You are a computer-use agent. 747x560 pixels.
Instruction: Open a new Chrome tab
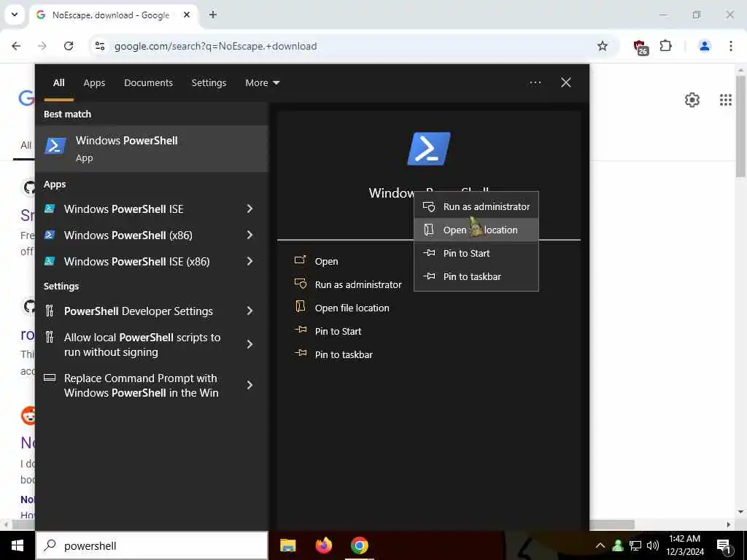point(213,15)
